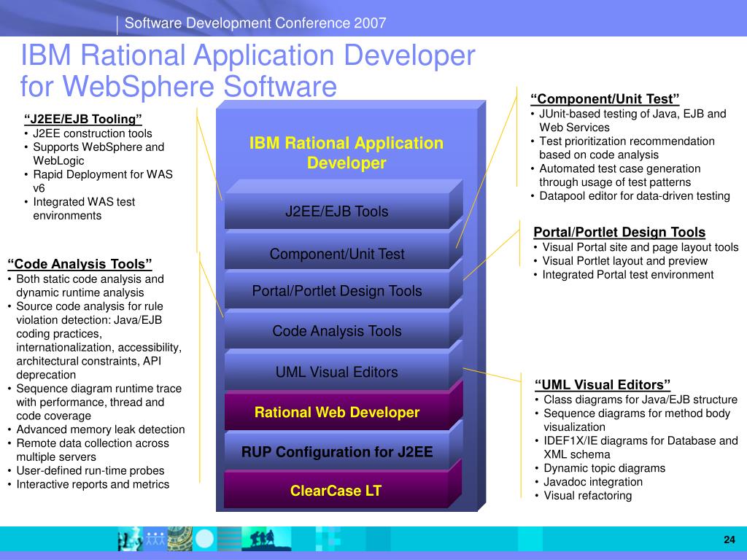Click "Remote data collection across" bullet
This screenshot has height=560, width=747.
coord(93,449)
